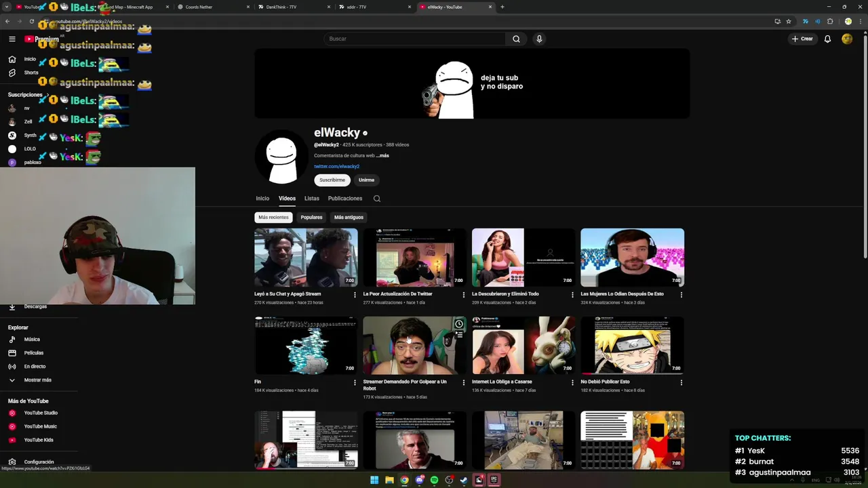Screen dimensions: 868x488
Task: Open options menu for Internet La Obliga
Action: tap(572, 382)
